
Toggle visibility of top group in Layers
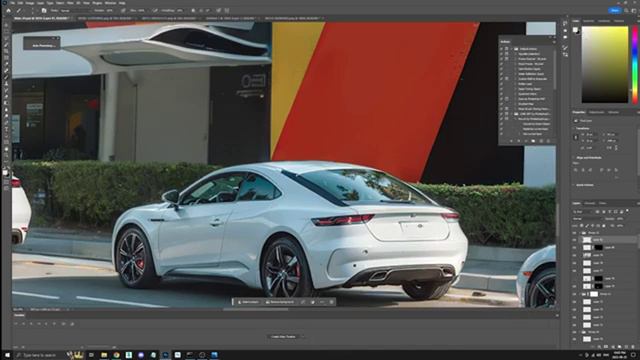[575, 233]
